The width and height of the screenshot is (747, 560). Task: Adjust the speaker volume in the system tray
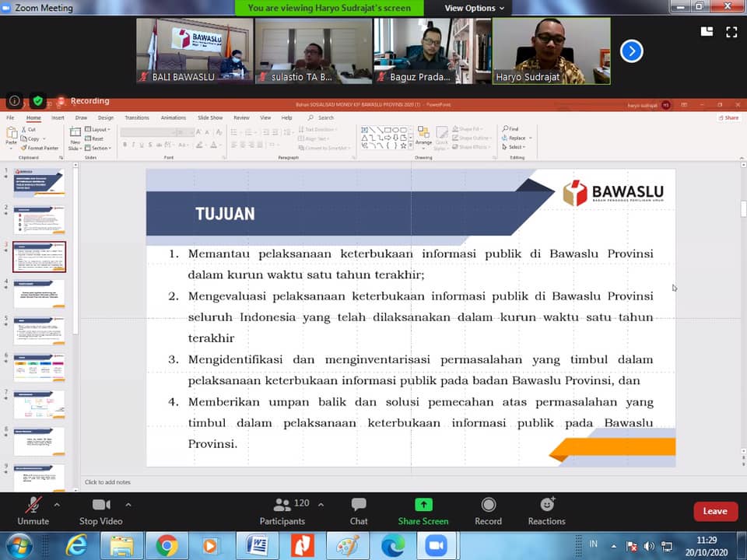pos(651,547)
